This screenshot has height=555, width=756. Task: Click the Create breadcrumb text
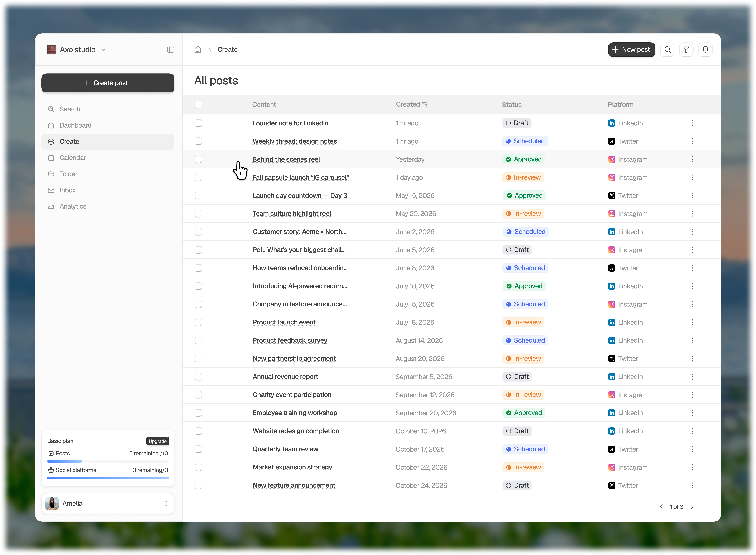tap(227, 50)
